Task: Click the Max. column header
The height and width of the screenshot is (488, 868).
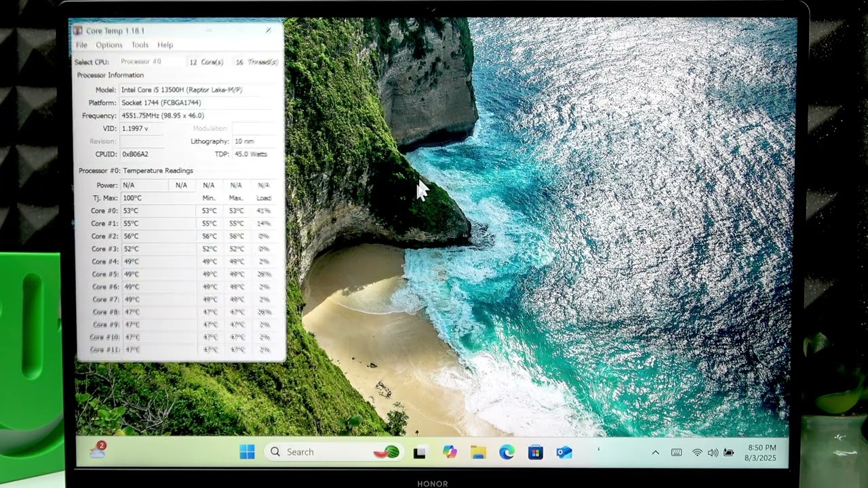Action: click(x=236, y=198)
